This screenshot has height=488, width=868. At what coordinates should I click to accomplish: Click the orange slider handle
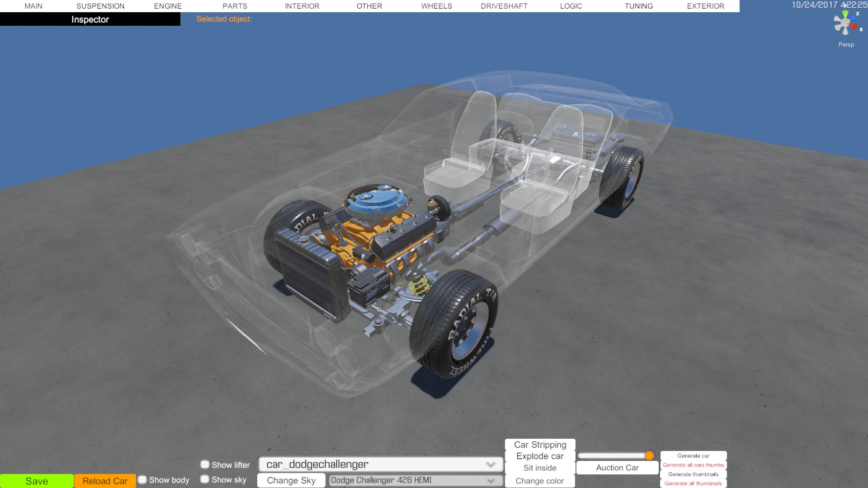point(649,455)
